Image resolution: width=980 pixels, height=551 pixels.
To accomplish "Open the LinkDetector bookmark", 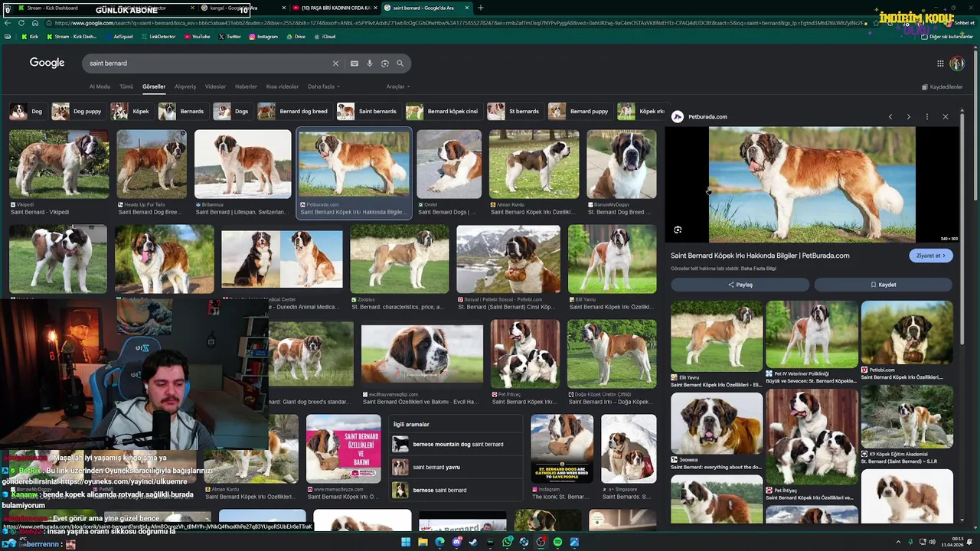I will point(158,37).
